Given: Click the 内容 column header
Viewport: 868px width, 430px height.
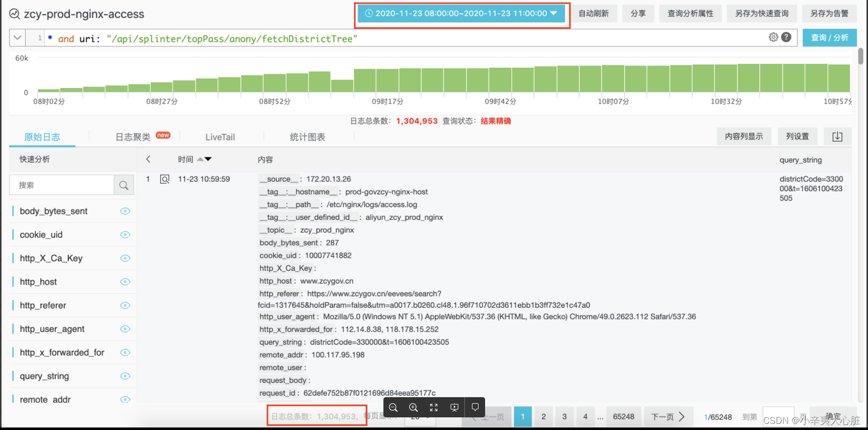Looking at the screenshot, I should click(265, 160).
